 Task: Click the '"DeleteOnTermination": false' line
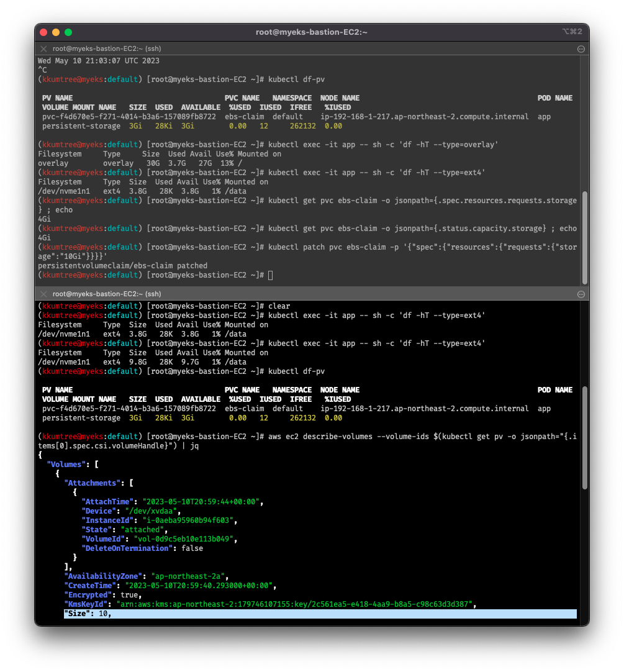(142, 548)
